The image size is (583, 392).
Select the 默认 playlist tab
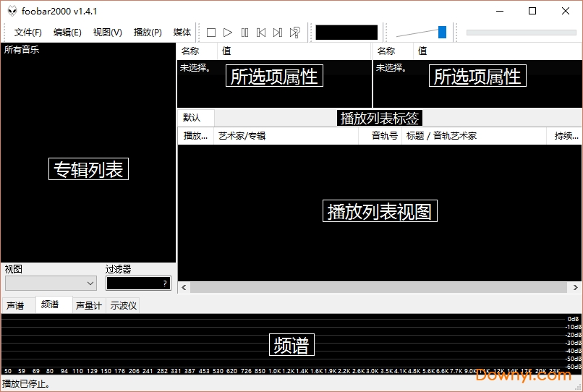coord(196,118)
